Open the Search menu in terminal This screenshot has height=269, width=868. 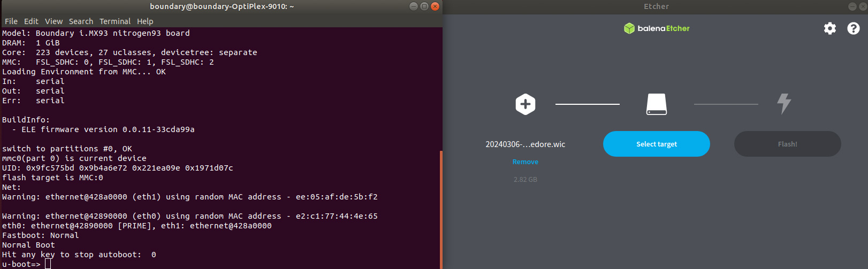tap(81, 21)
